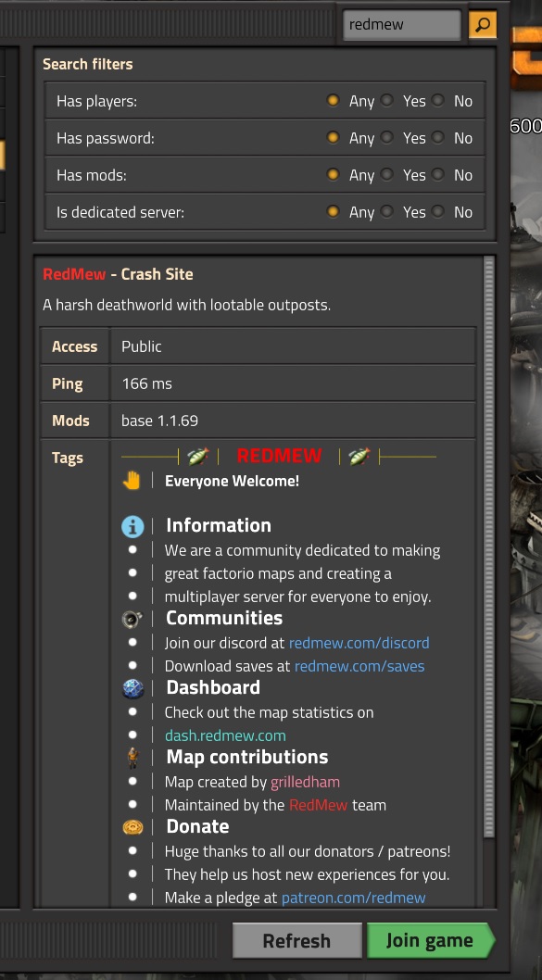Click the green Join game button
Image resolution: width=542 pixels, height=980 pixels.
tap(430, 940)
